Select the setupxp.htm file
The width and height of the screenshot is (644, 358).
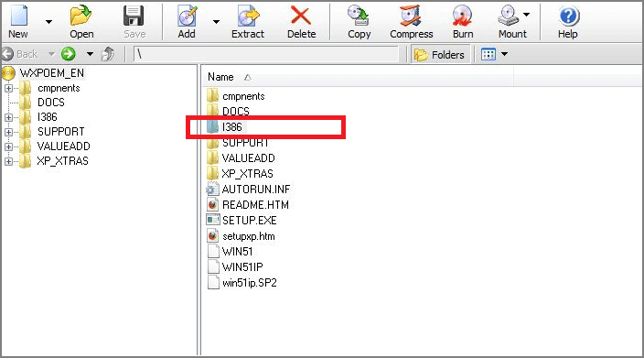[x=249, y=236]
